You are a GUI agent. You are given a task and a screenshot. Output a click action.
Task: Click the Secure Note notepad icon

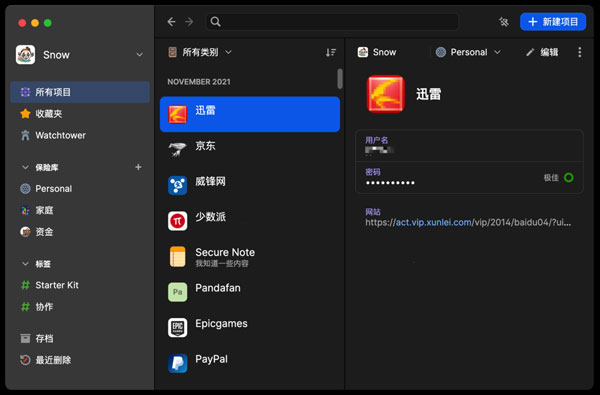click(178, 256)
